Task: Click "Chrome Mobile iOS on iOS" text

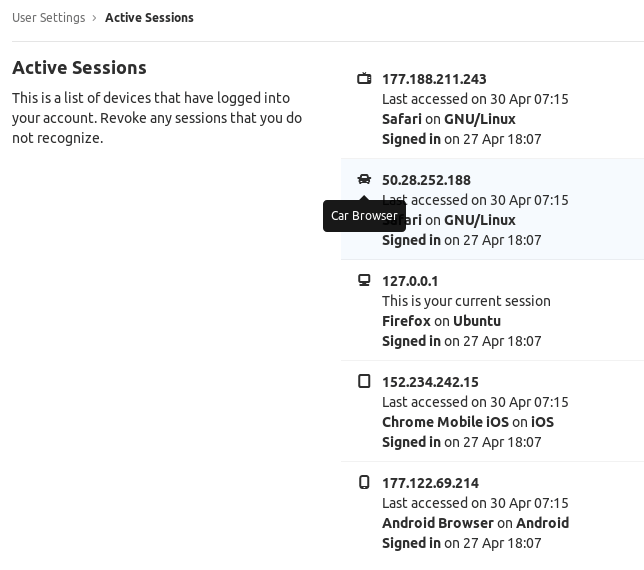Action: pos(467,422)
